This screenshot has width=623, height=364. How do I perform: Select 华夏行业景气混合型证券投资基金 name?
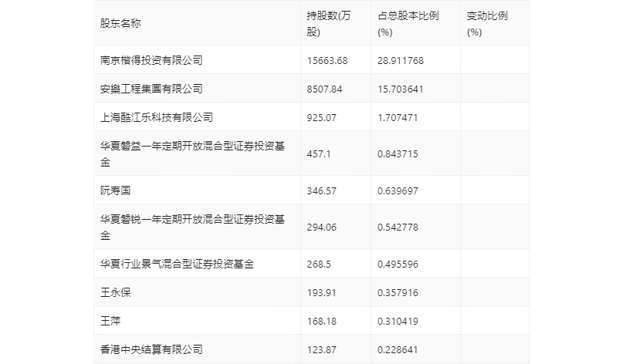177,264
